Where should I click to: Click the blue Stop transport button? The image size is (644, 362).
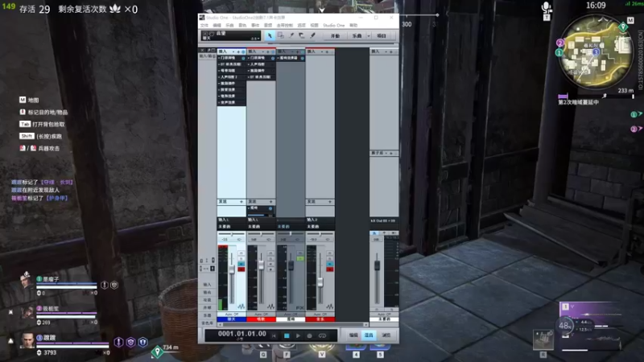(287, 335)
